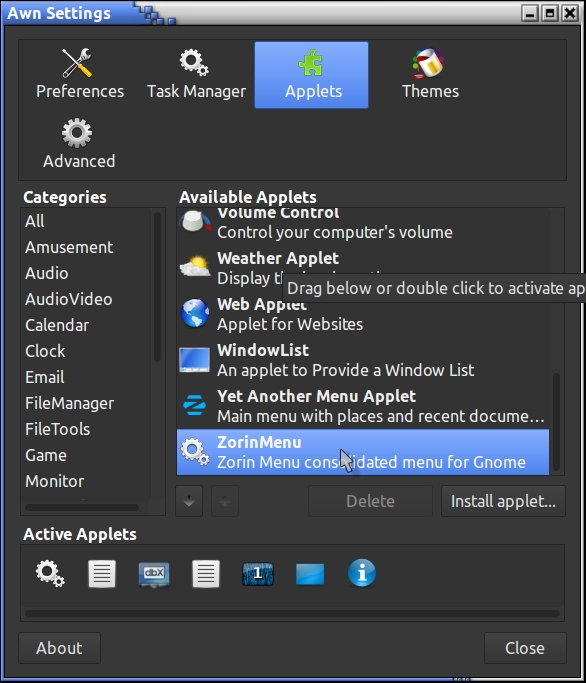Click the Yet Another Menu Applet icon
586x683 pixels.
[x=195, y=406]
